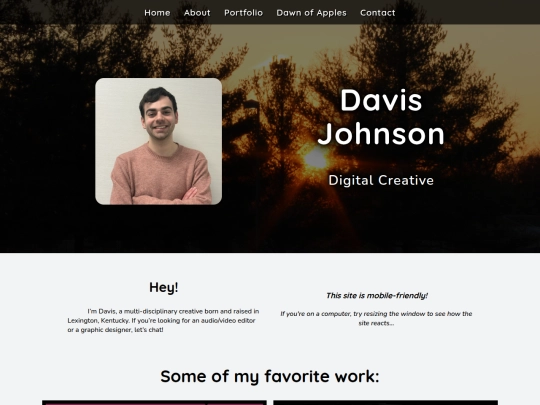
Task: Open the About page
Action: [x=197, y=13]
